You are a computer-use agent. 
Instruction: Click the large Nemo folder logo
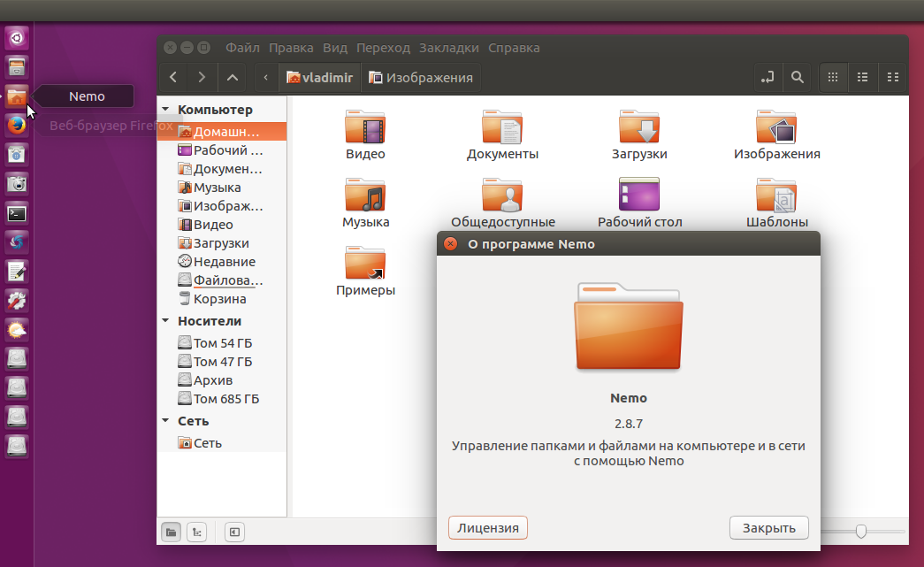point(629,326)
